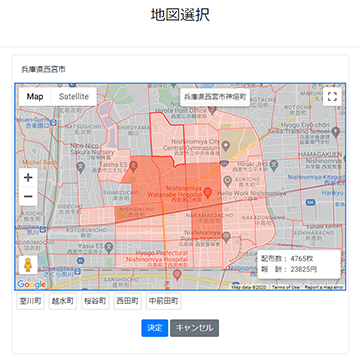This screenshot has width=360, height=360.
Task: Click the Hiraki JHS school marker
Action: (x=274, y=164)
